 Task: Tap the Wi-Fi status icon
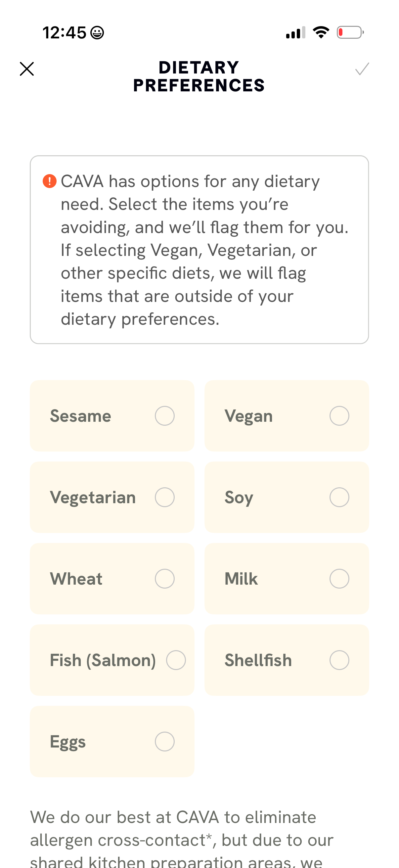click(321, 32)
